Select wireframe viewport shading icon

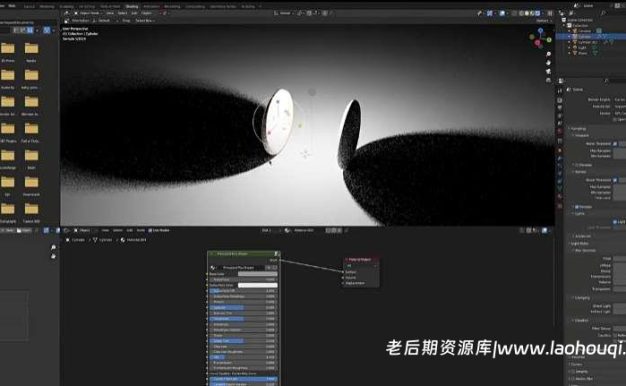(x=521, y=13)
